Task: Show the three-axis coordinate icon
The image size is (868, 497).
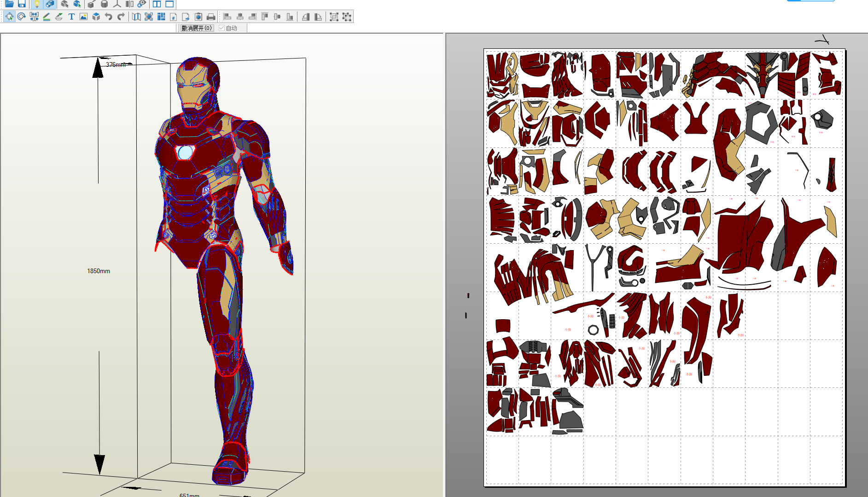Action: [117, 4]
